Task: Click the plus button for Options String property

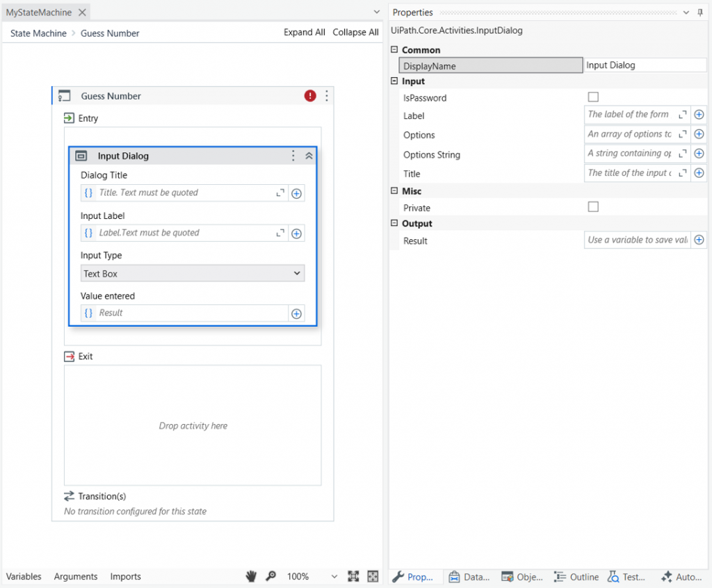Action: coord(699,154)
